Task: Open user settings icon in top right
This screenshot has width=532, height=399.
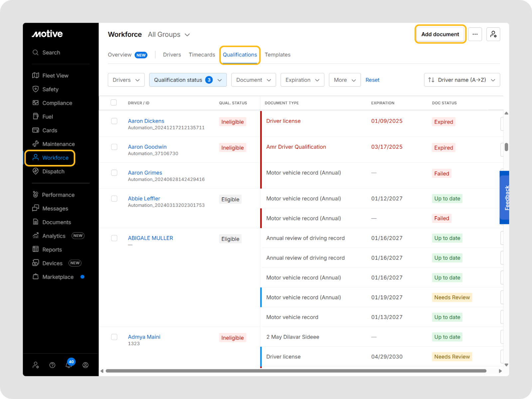Action: click(493, 34)
